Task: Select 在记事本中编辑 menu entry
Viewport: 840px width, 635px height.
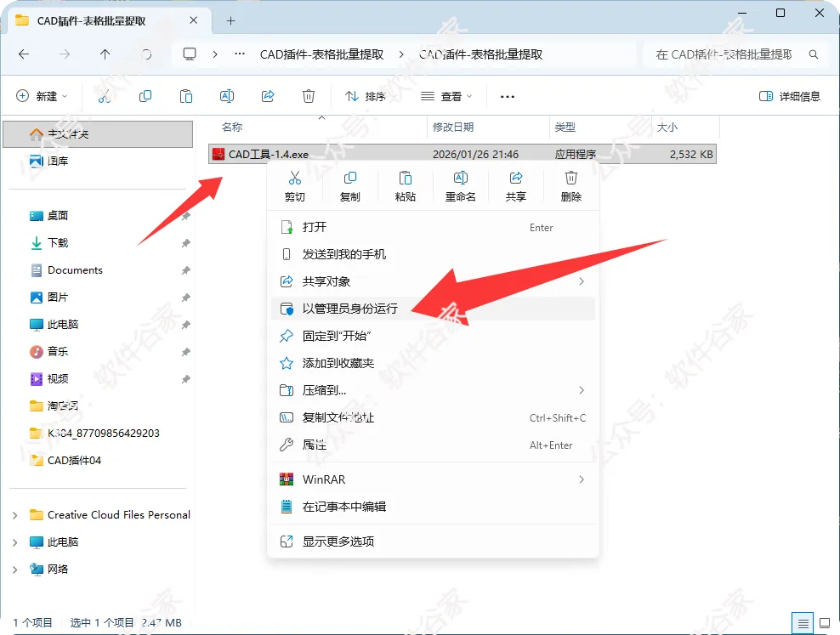Action: (433, 507)
